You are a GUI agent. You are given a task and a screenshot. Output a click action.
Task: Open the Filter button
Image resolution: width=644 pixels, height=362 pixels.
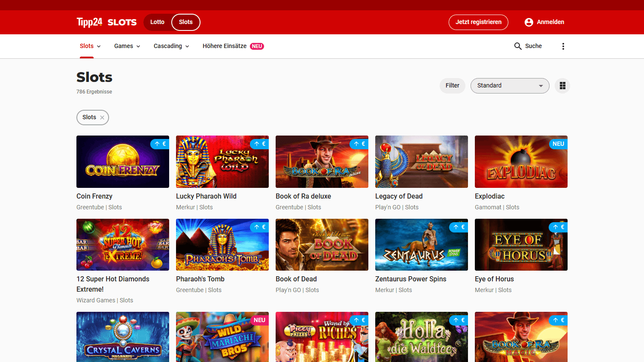pyautogui.click(x=453, y=86)
